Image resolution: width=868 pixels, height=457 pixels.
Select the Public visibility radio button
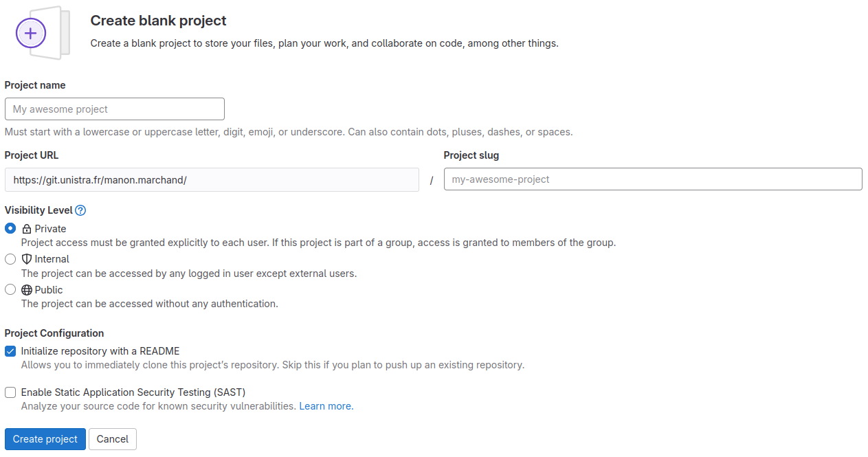tap(10, 289)
